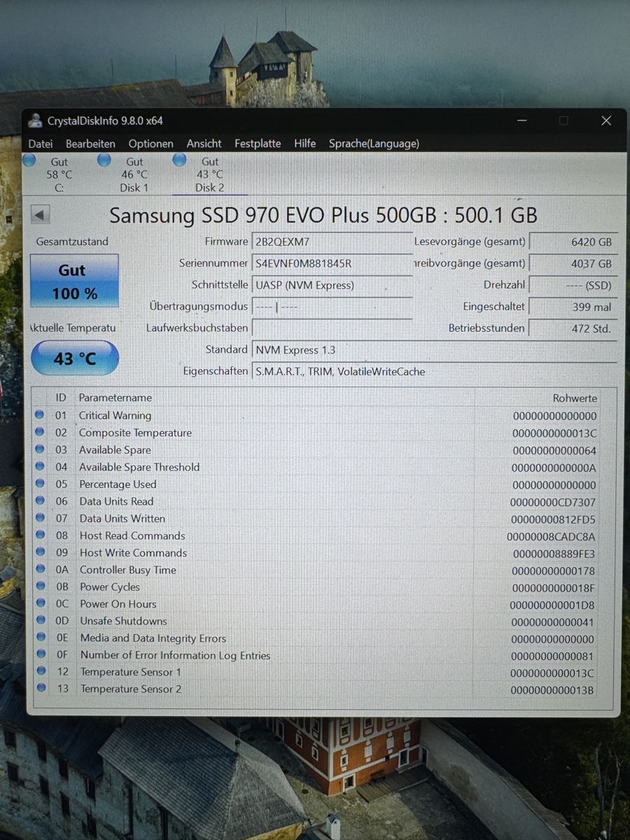The width and height of the screenshot is (630, 840).
Task: Select the Power On Hours parameter name
Action: [x=118, y=604]
